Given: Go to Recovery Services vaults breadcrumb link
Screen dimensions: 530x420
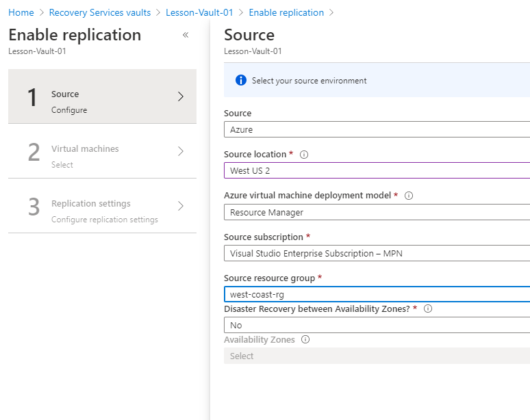Looking at the screenshot, I should coord(100,12).
